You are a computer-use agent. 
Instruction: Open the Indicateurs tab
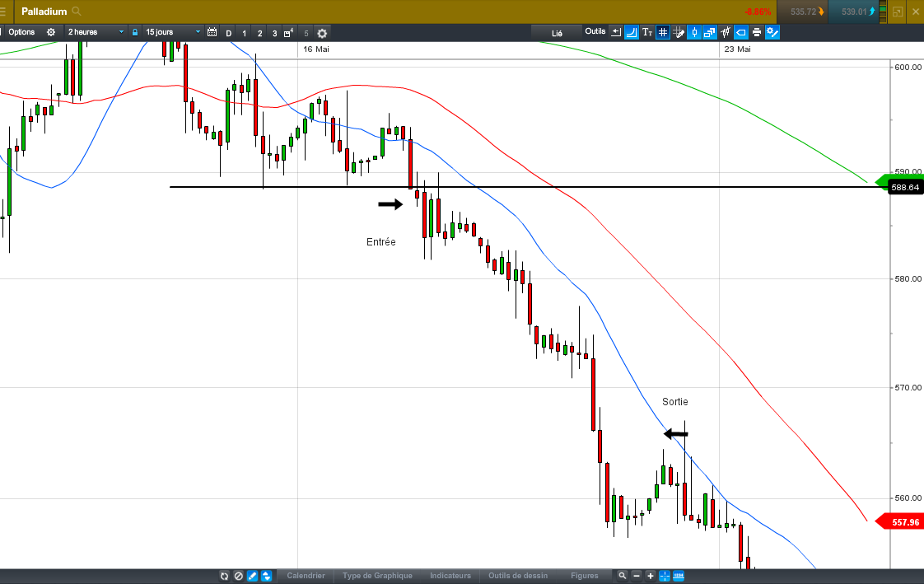click(x=450, y=576)
